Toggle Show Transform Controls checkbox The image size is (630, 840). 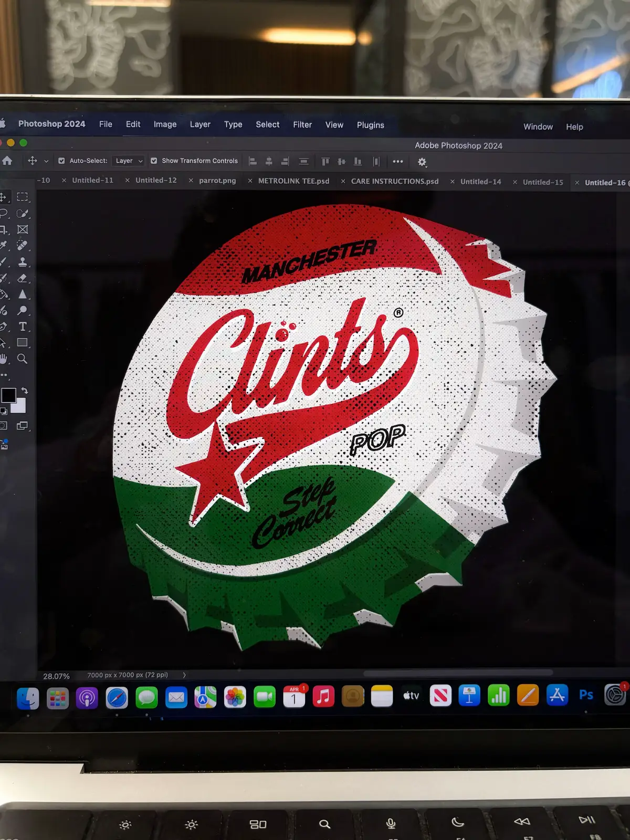[154, 161]
